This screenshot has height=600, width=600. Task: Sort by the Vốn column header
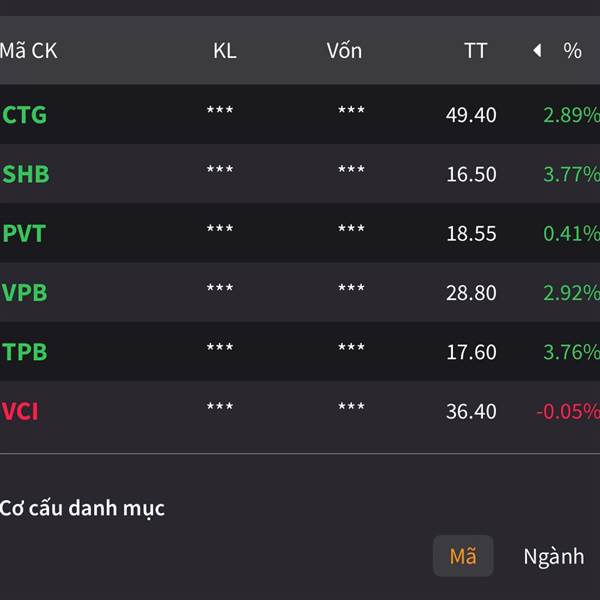coord(344,51)
